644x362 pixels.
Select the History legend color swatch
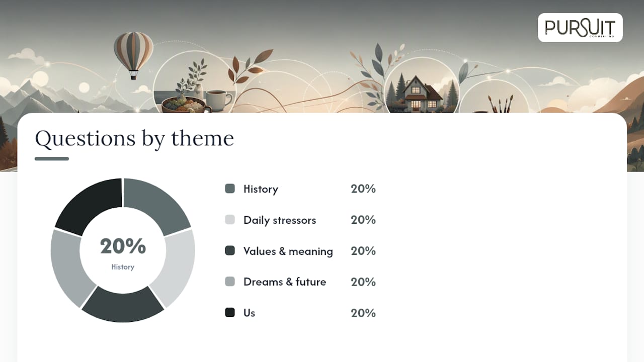(230, 189)
